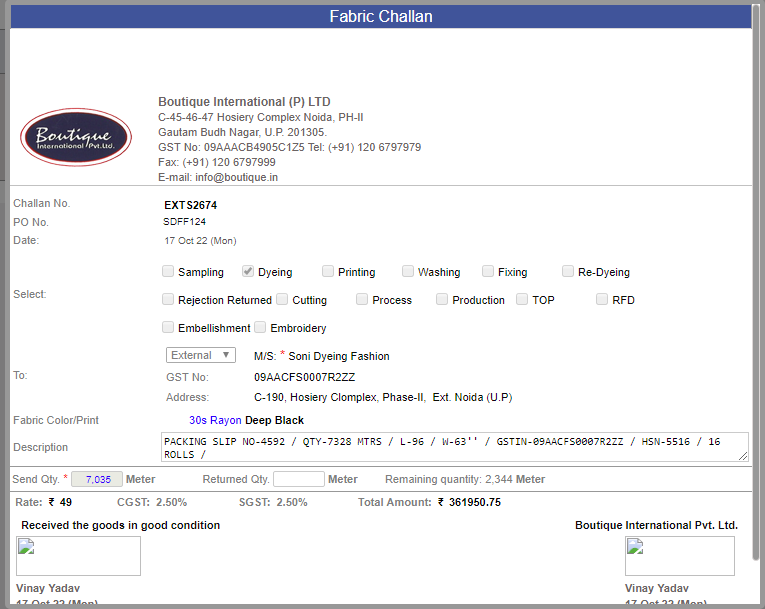Screen dimensions: 765x609
Task: Click the broken signature image under Received goods
Action: pos(78,556)
